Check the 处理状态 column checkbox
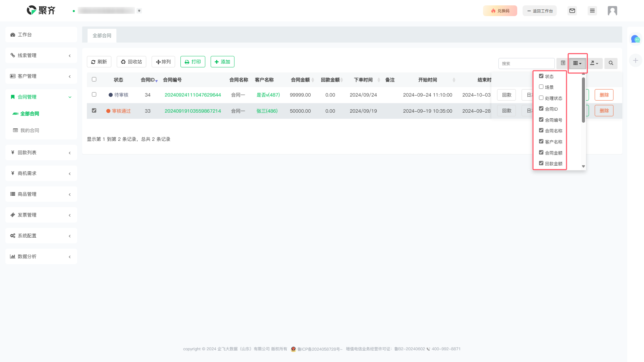644x362 pixels. (x=541, y=98)
